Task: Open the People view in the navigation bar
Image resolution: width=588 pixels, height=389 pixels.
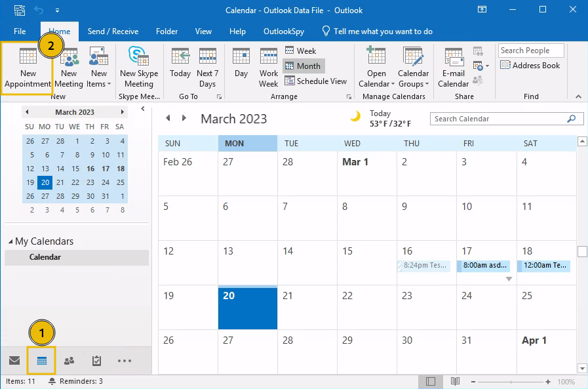Action: pyautogui.click(x=69, y=361)
